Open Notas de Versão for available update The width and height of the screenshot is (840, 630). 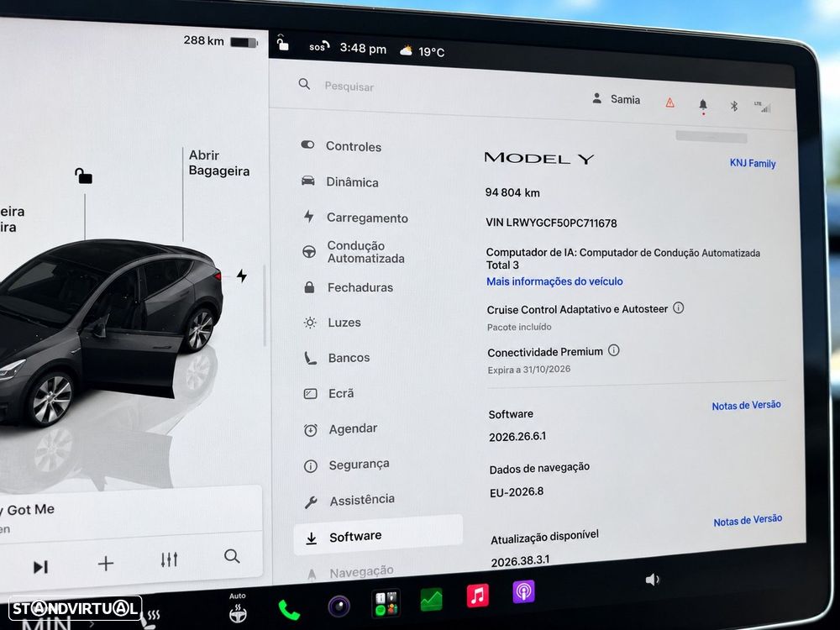748,520
